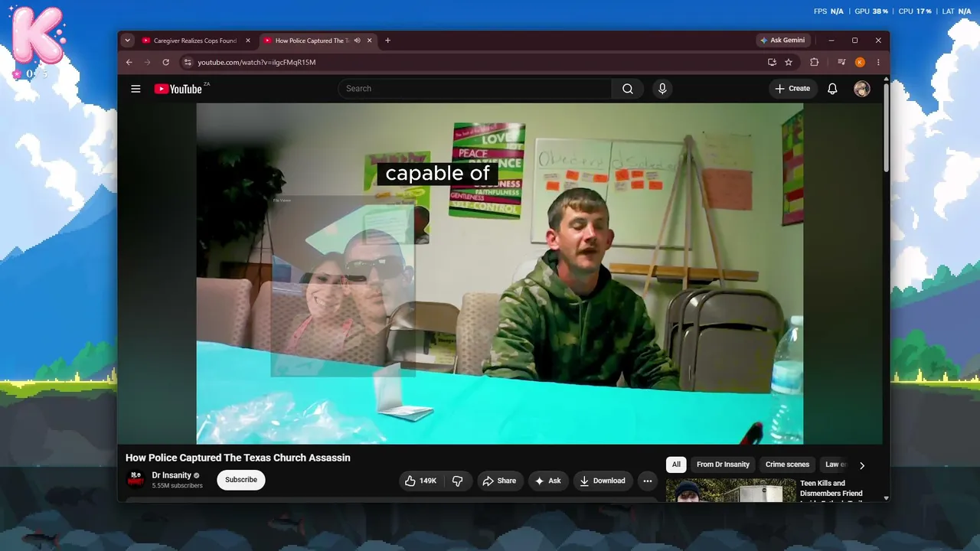Open more actions three-dot menu under video
980x551 pixels.
[x=648, y=481]
